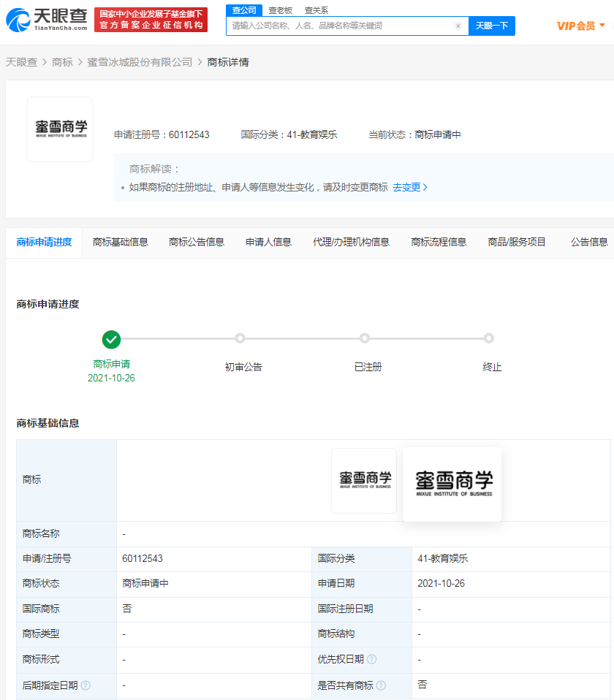The height and width of the screenshot is (700, 614).
Task: Click 申请注册号：60112543 header text
Action: point(162,135)
